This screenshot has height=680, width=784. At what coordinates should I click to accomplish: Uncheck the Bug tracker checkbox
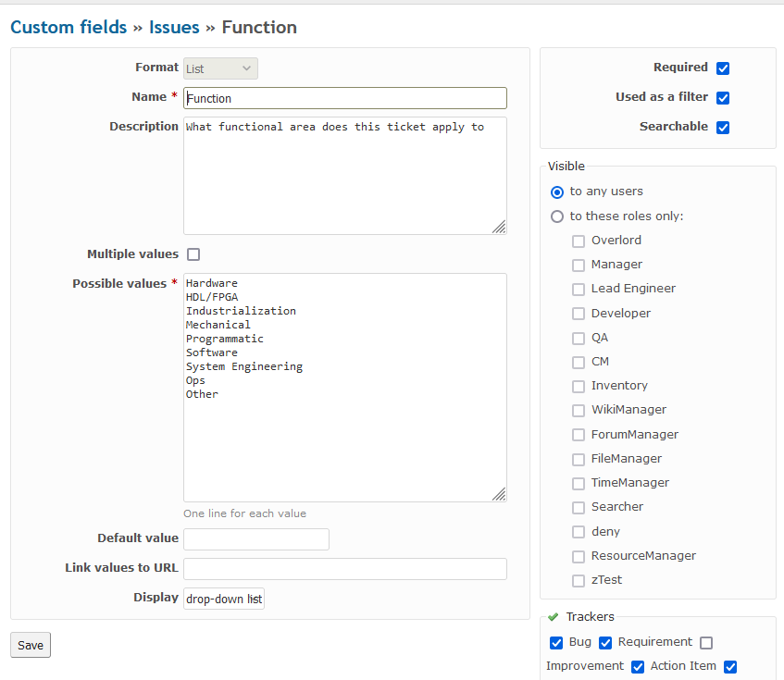point(556,642)
